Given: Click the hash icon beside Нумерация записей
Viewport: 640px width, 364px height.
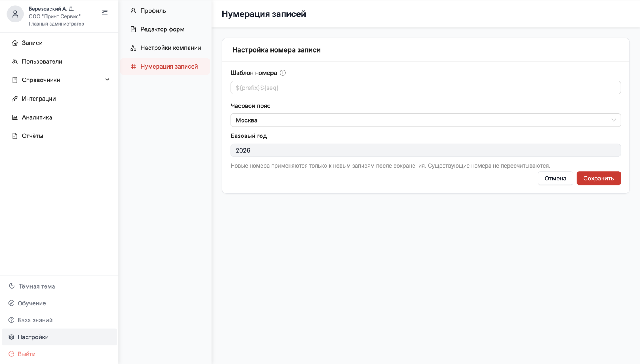Looking at the screenshot, I should [133, 67].
